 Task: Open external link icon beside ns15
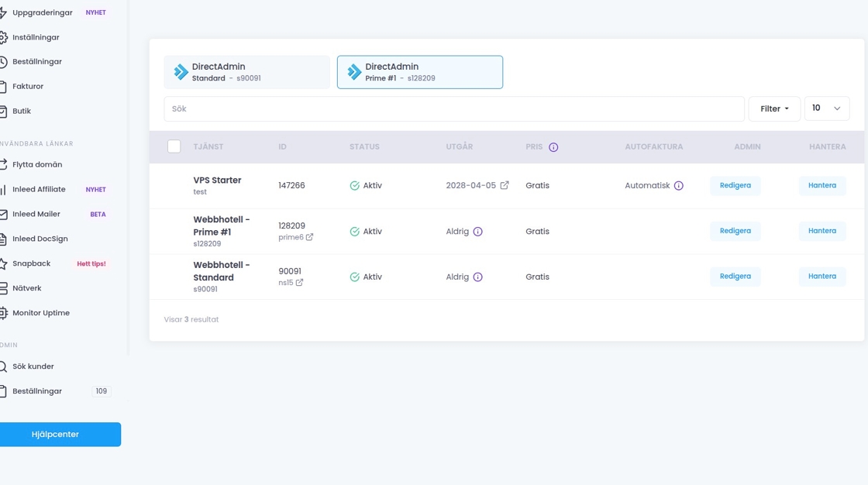(299, 283)
